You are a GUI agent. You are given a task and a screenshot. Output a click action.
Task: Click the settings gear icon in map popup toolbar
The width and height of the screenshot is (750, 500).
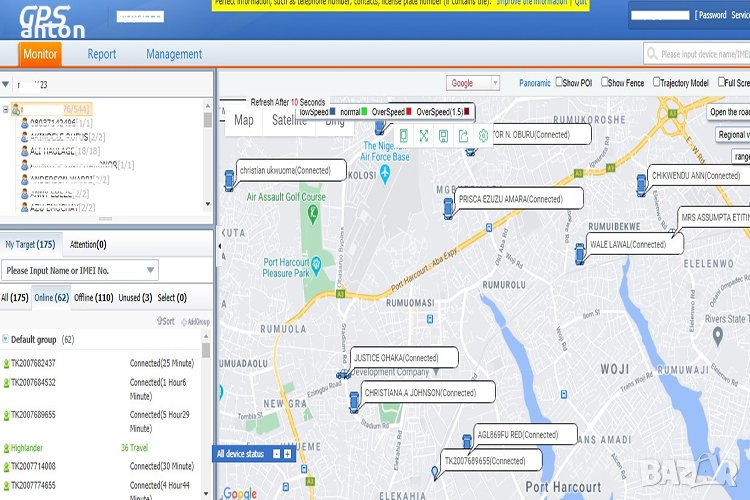pyautogui.click(x=483, y=136)
